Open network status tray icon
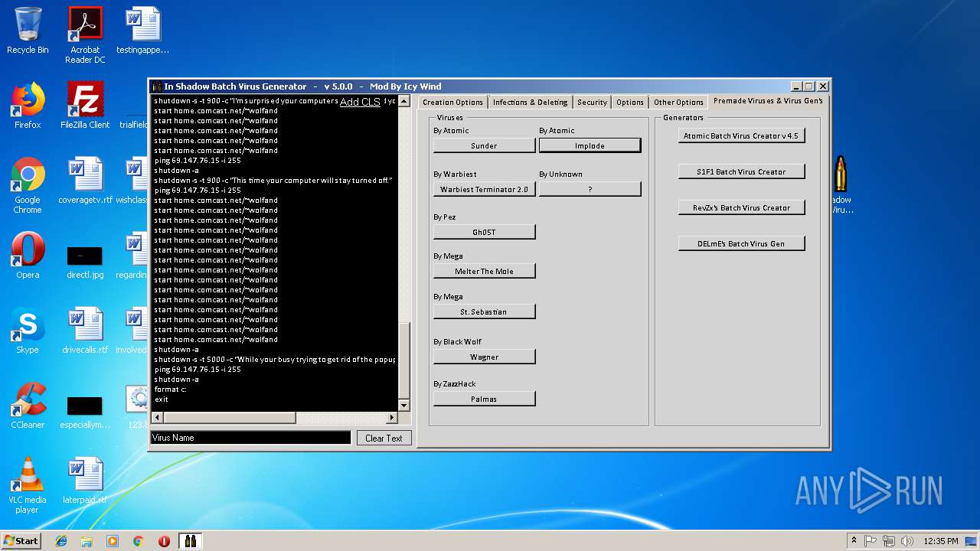This screenshot has width=980, height=551. [x=890, y=541]
